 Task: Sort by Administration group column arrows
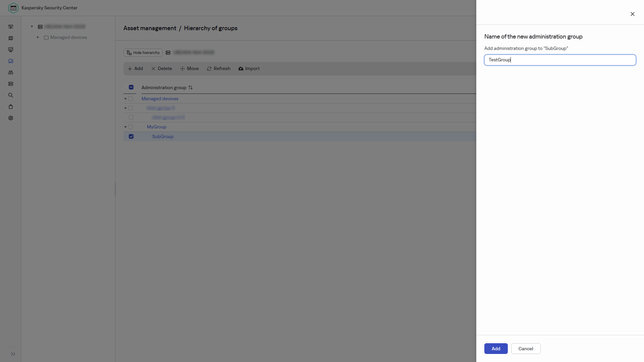(191, 87)
